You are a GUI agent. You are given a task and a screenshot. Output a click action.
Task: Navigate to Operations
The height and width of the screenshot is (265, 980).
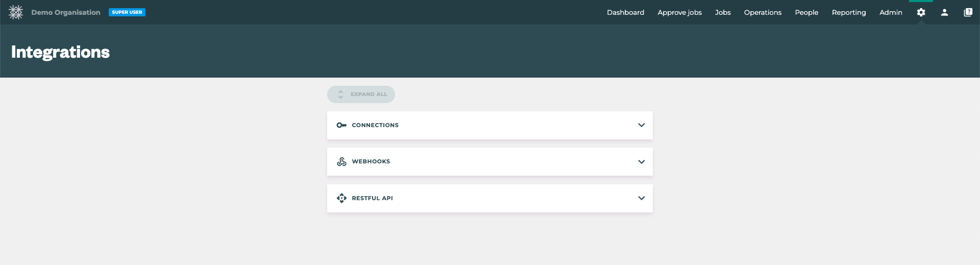[763, 12]
